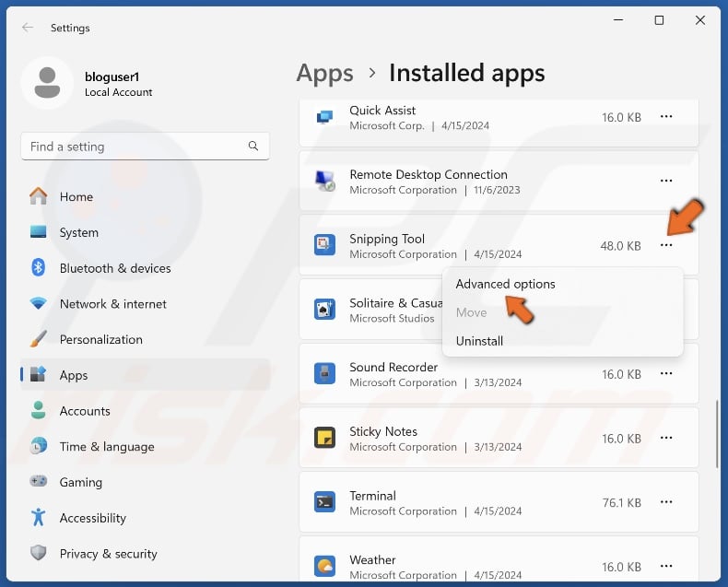
Task: Select Advanced options in context menu
Action: 562,284
